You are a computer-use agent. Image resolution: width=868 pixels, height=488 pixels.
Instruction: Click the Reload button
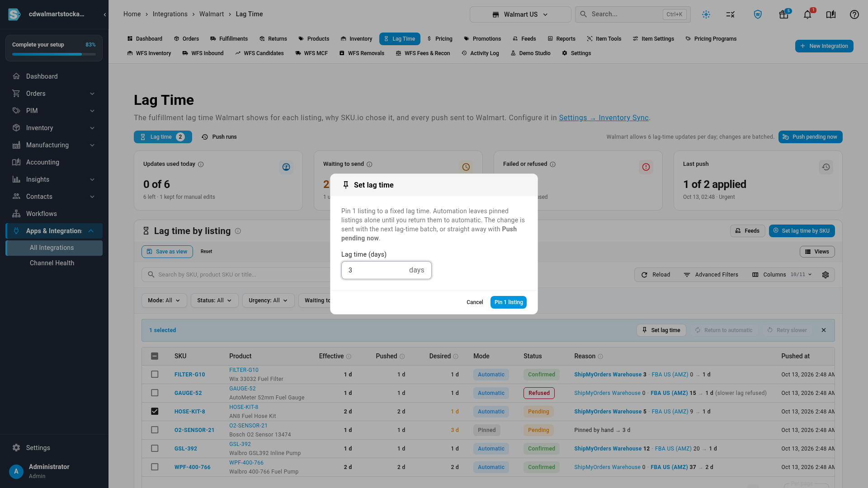tap(656, 275)
